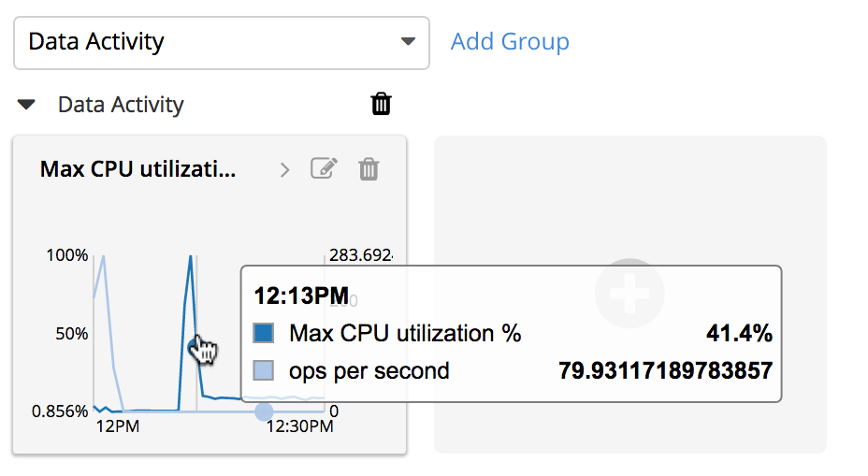Delete the Max CPU utilization chart

point(369,169)
